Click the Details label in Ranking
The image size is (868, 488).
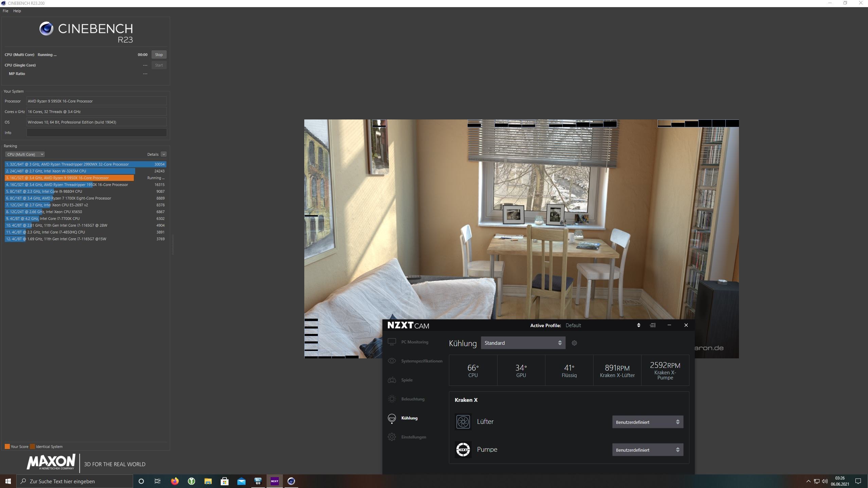[x=153, y=154]
